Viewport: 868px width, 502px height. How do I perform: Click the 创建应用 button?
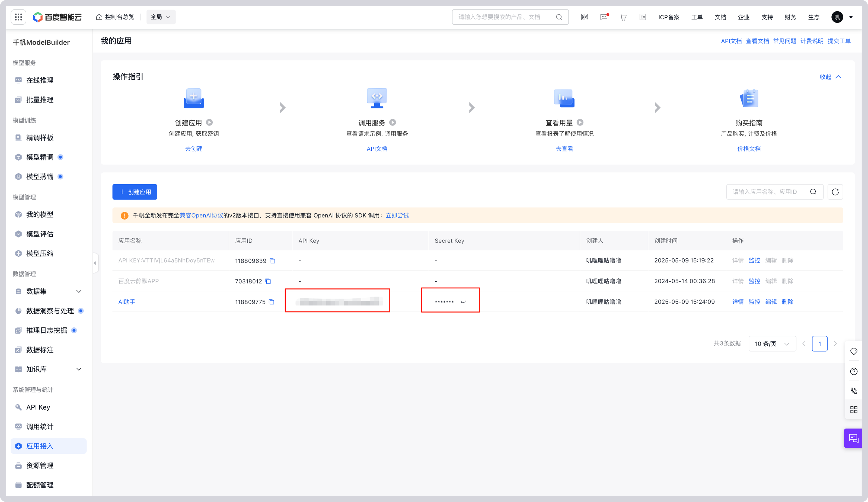coord(135,192)
